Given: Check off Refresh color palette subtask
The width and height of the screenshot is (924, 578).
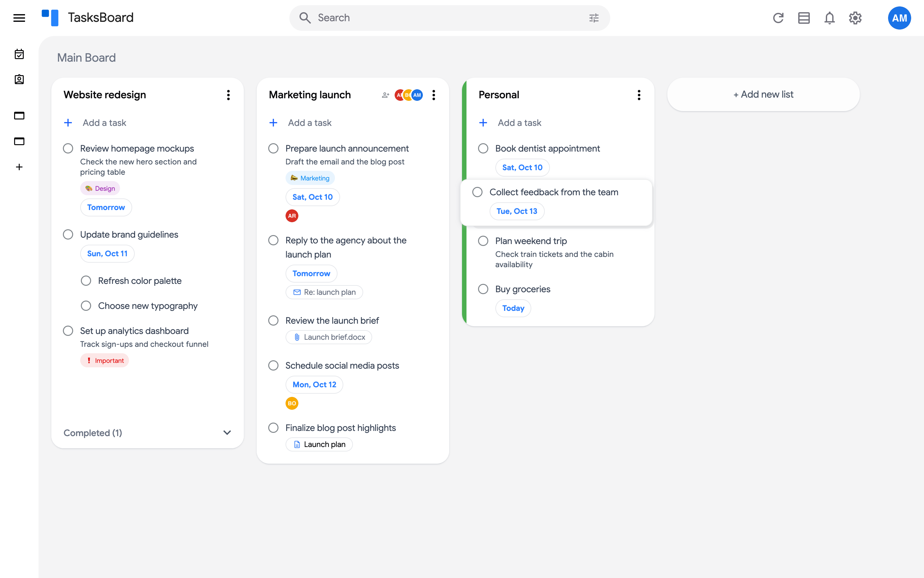Looking at the screenshot, I should [x=86, y=281].
